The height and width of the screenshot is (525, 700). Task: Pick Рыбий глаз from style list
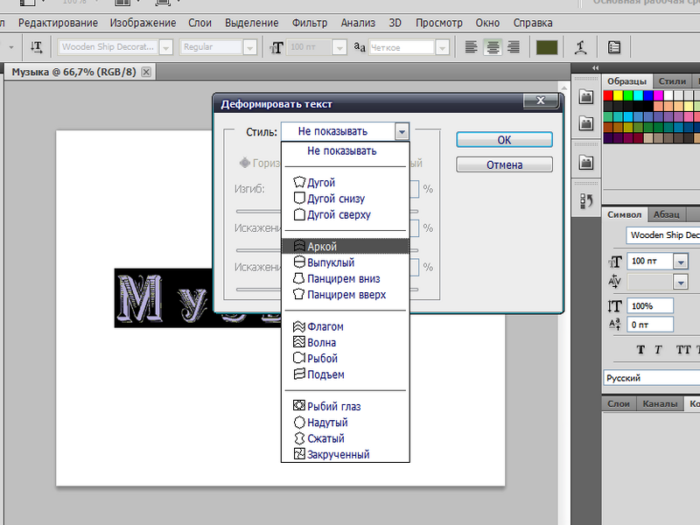pos(334,407)
